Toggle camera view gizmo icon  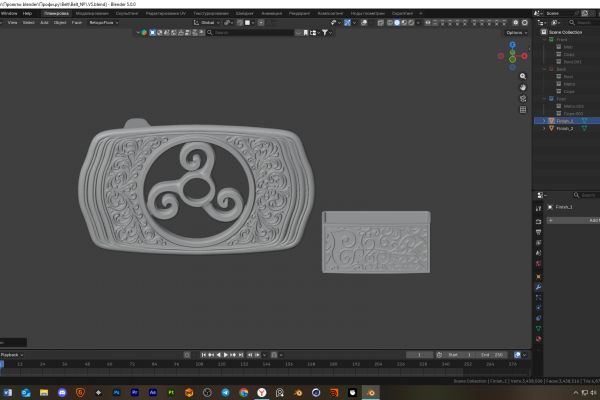click(523, 99)
